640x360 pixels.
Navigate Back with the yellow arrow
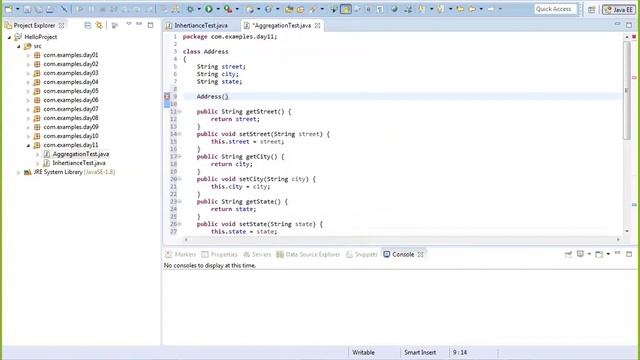click(x=472, y=9)
